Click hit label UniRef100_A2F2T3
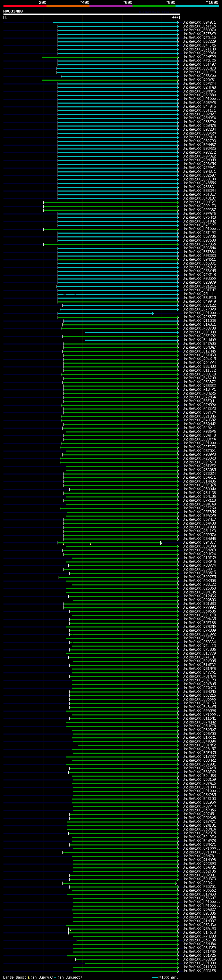 (x=199, y=447)
